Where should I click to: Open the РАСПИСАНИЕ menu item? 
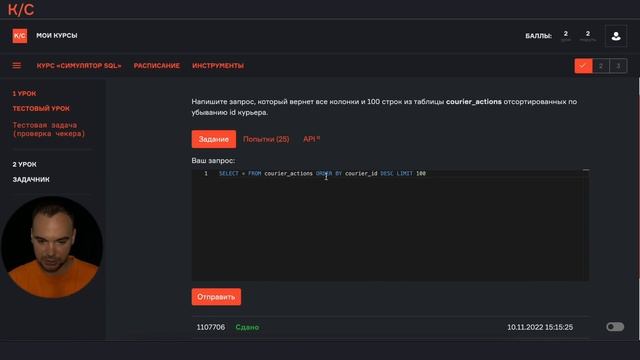pyautogui.click(x=157, y=66)
